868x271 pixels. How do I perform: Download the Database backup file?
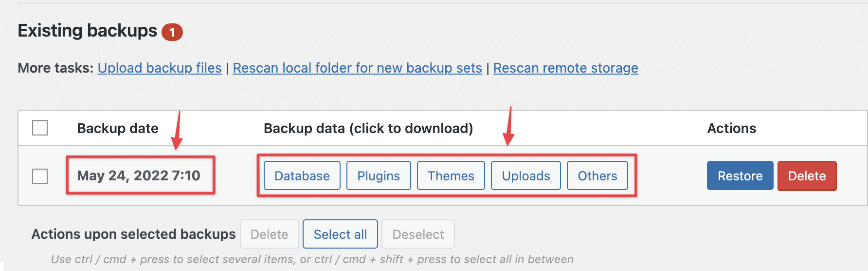point(302,176)
